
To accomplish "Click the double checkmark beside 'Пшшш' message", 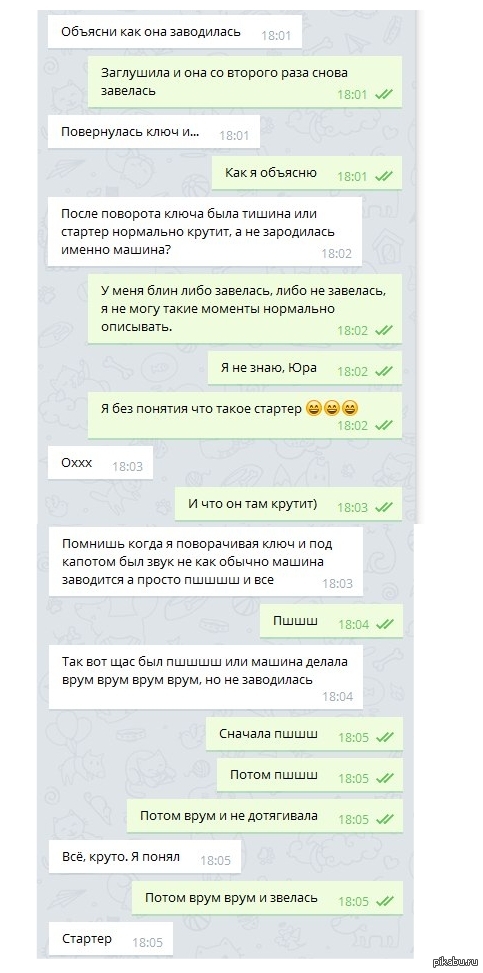I will click(x=386, y=624).
